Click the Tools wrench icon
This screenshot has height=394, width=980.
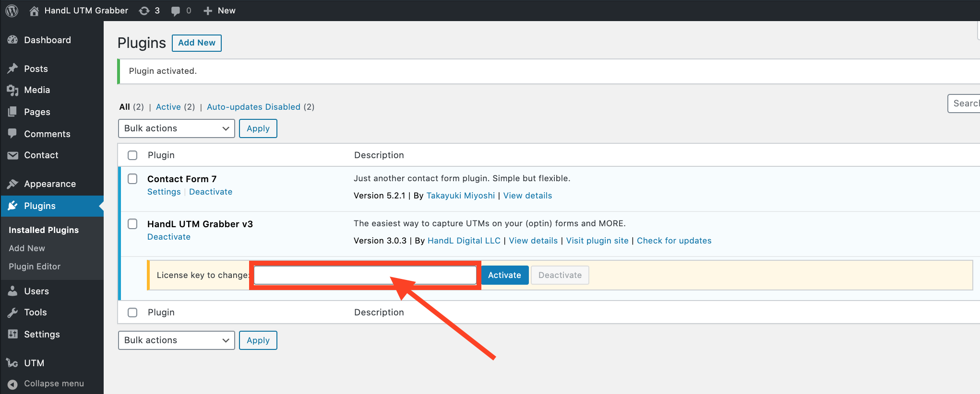click(x=13, y=313)
